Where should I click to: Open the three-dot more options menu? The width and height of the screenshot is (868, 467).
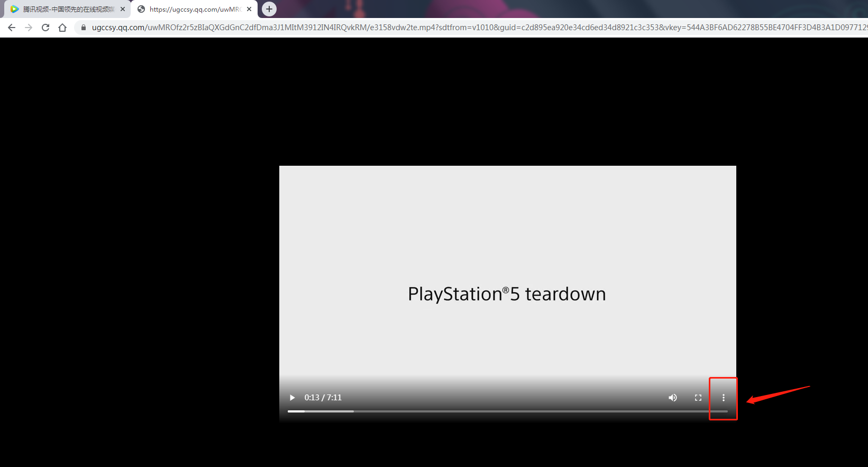(x=724, y=398)
